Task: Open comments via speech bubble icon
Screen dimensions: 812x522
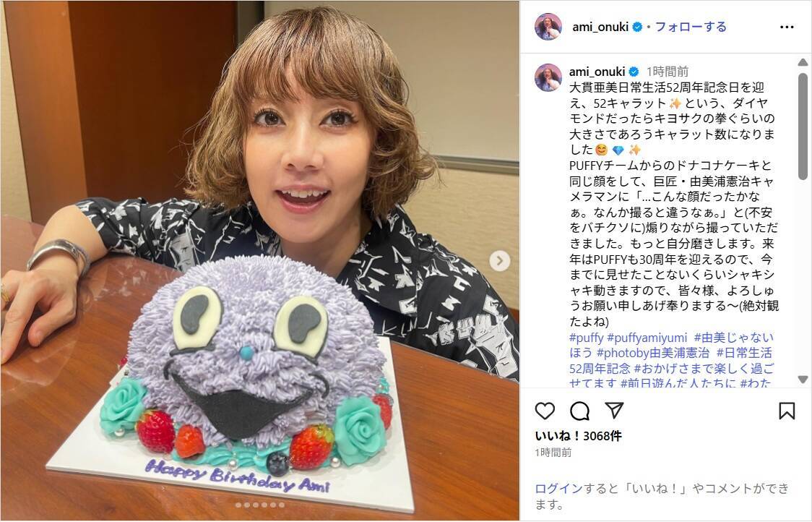Action: [579, 411]
